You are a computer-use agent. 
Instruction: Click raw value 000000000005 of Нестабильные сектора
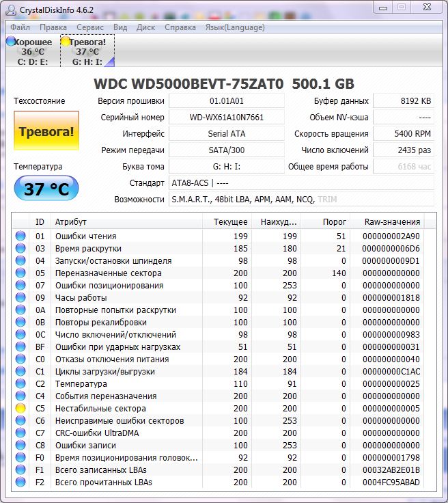(x=391, y=409)
